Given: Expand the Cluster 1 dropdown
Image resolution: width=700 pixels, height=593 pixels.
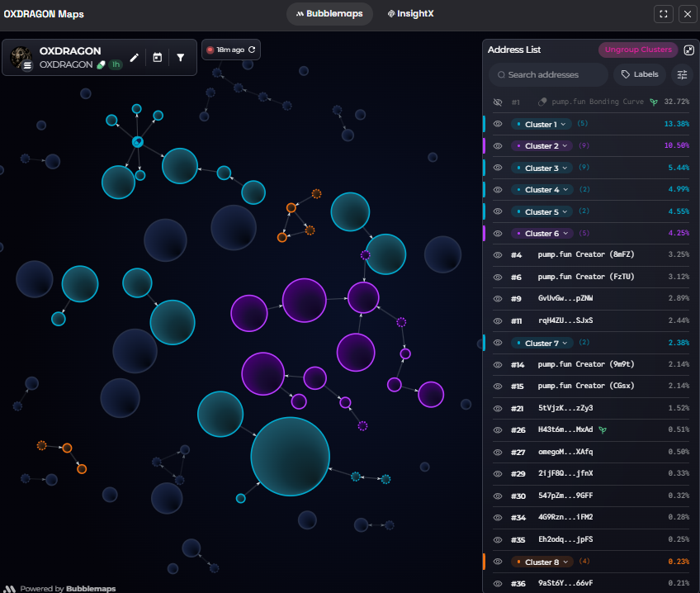Looking at the screenshot, I should pyautogui.click(x=542, y=124).
